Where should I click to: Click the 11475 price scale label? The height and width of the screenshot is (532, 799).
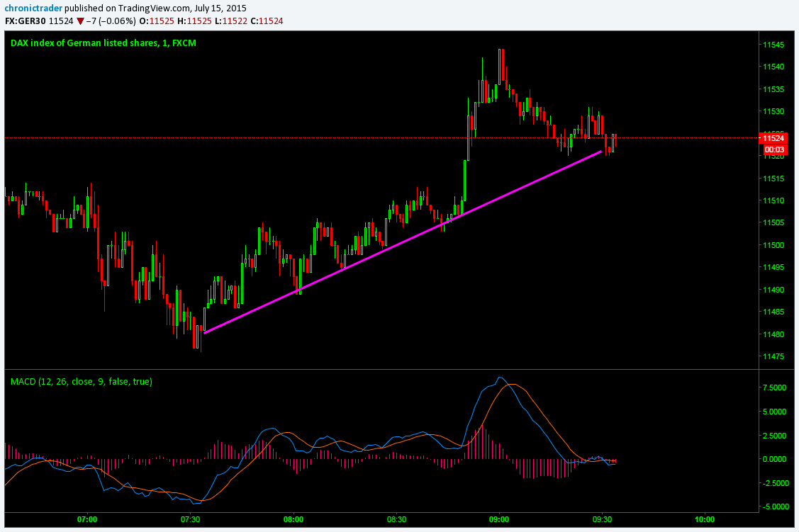[x=773, y=356]
